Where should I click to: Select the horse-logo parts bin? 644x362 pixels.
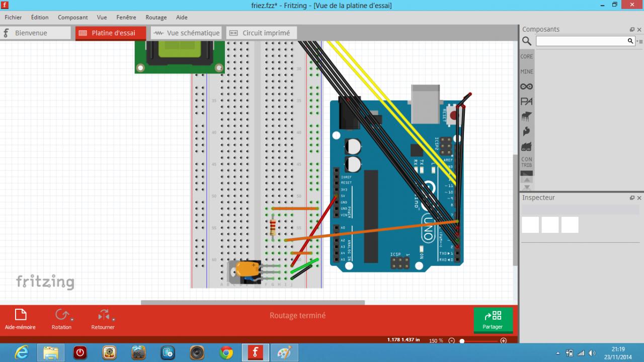(x=527, y=117)
